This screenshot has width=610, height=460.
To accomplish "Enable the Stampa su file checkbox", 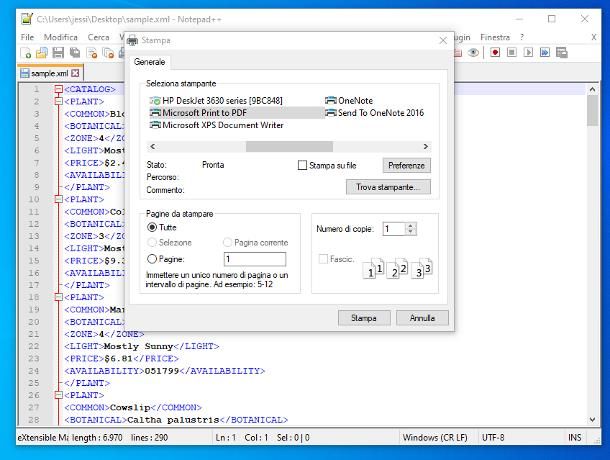I will 302,165.
